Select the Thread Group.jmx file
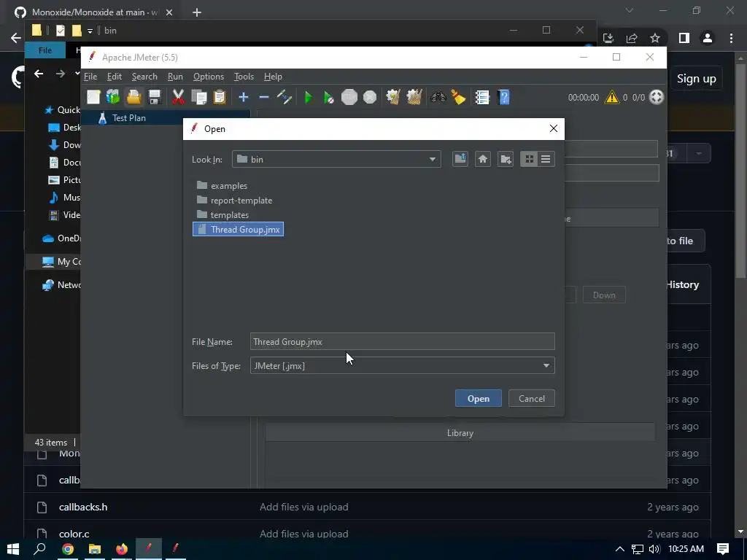Screen dimensions: 747x560 239,229
